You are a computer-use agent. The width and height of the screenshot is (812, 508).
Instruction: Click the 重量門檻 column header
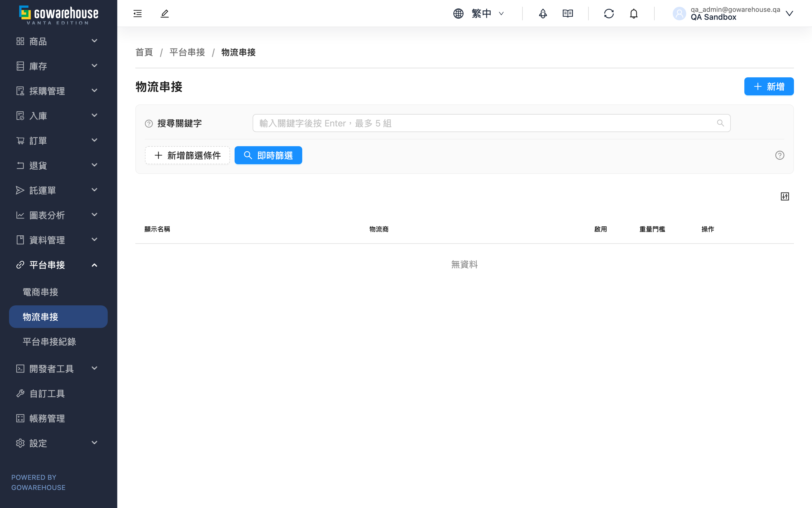point(652,229)
